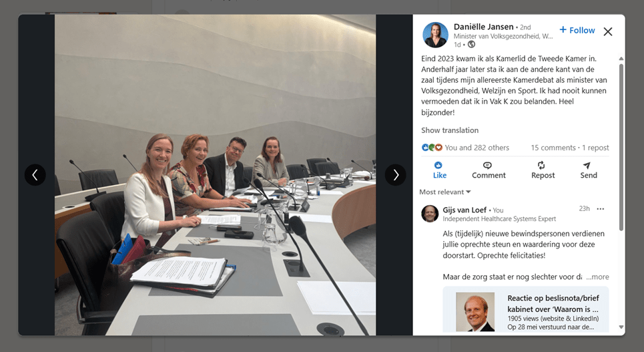Viewport: 644px width, 352px height.
Task: Open Gijs van Loef's profile name
Action: 464,210
